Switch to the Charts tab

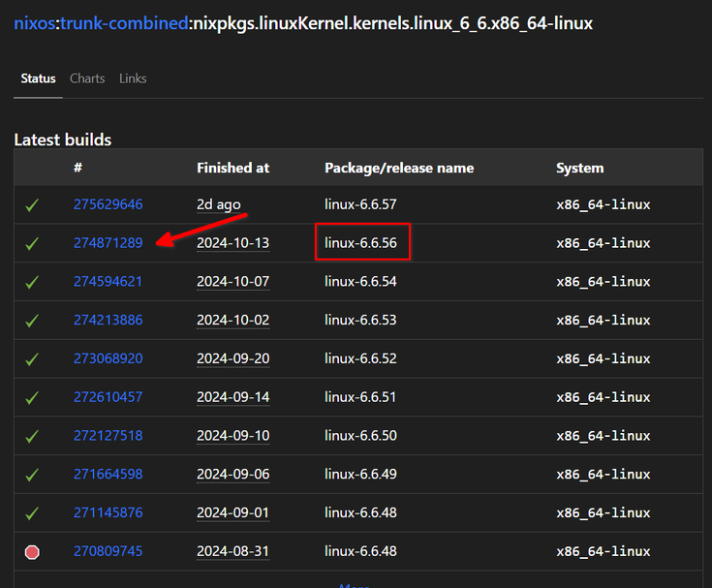(x=87, y=78)
